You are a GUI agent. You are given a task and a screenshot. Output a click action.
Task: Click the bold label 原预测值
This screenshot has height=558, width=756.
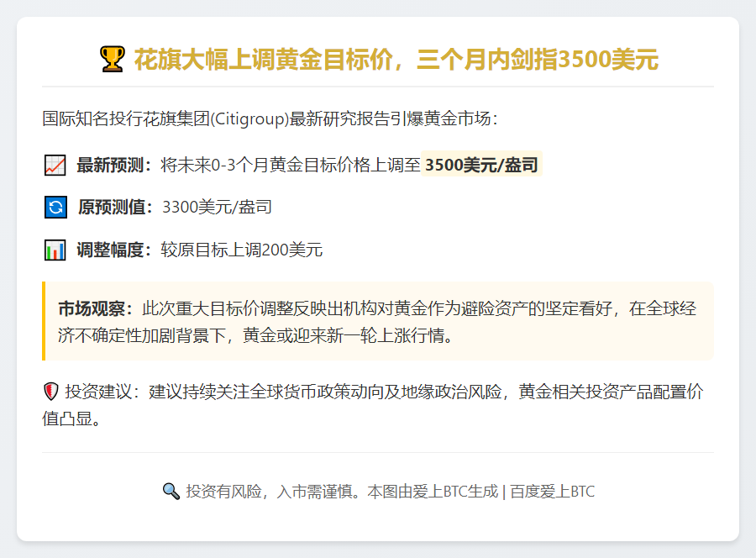pos(112,207)
